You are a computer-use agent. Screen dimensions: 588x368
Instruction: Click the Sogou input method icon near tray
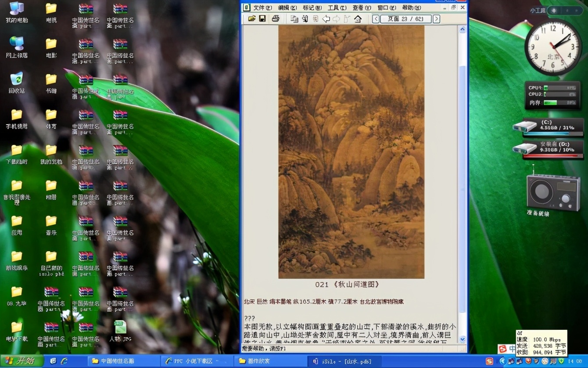(x=502, y=349)
